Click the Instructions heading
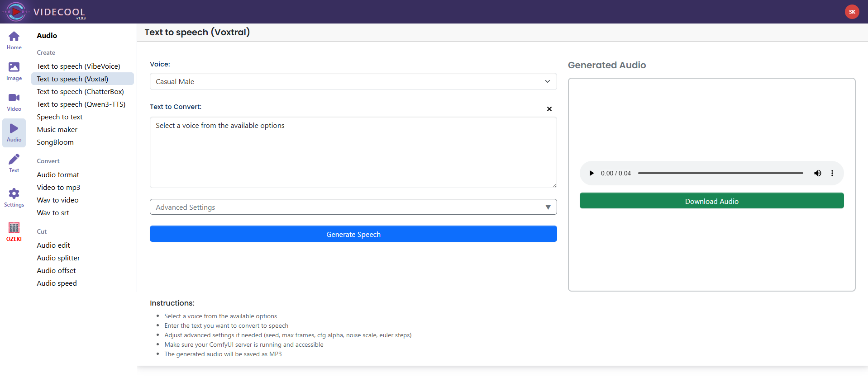The image size is (868, 377). tap(172, 303)
